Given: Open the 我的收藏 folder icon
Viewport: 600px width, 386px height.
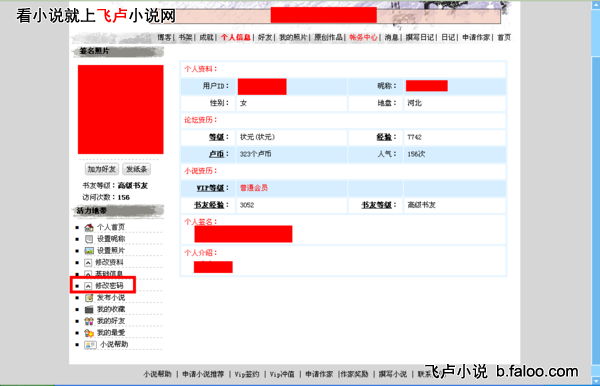Looking at the screenshot, I should click(x=89, y=309).
